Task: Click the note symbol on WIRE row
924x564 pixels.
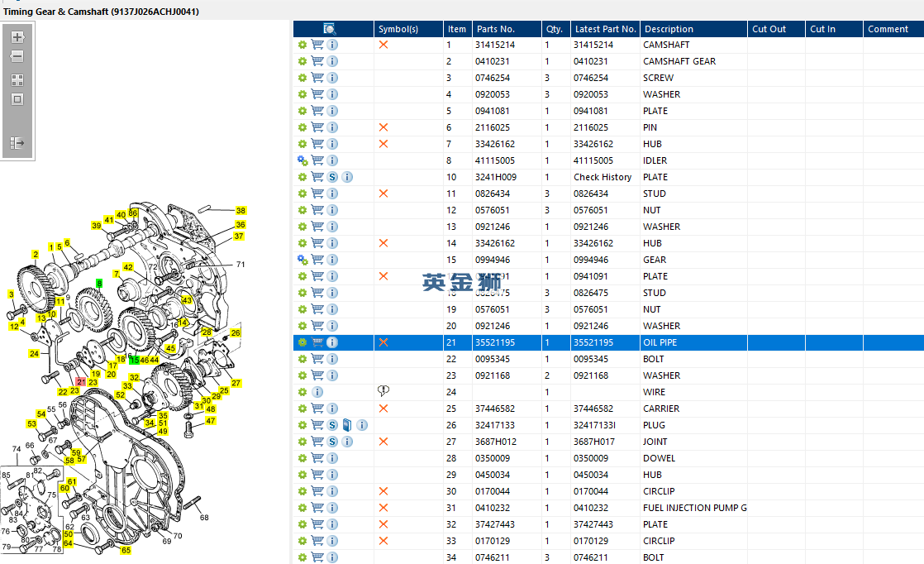Action: [383, 390]
